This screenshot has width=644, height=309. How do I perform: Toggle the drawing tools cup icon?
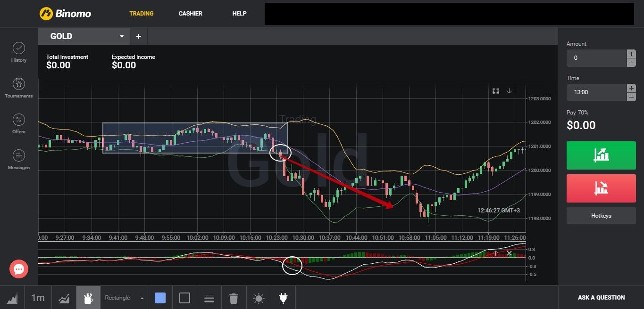coord(88,298)
